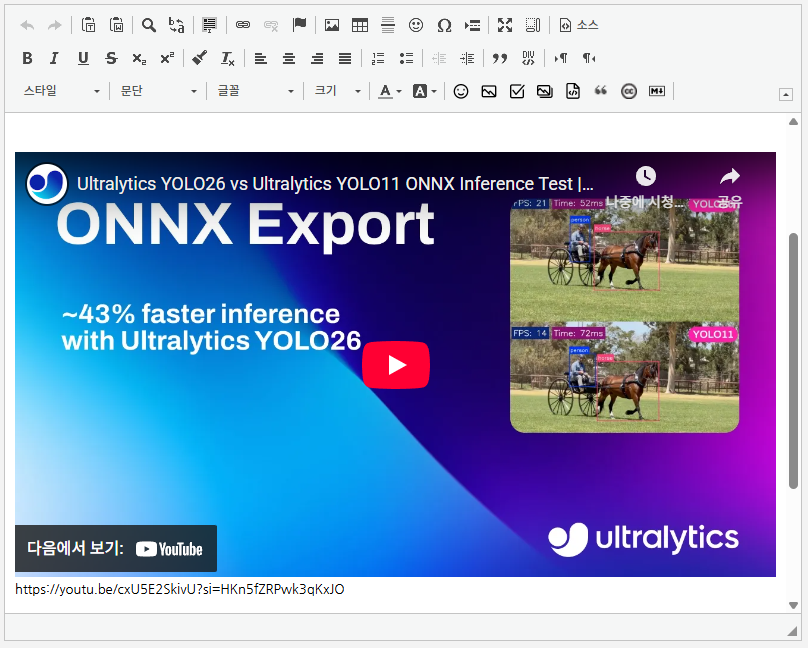This screenshot has width=808, height=648.
Task: Open the 글꼴 font dropdown
Action: (x=256, y=91)
